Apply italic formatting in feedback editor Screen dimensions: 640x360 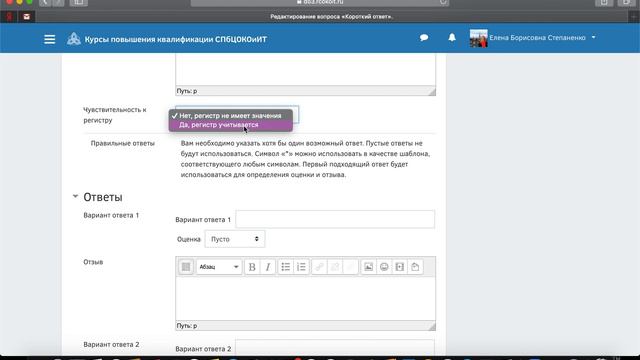tap(268, 267)
